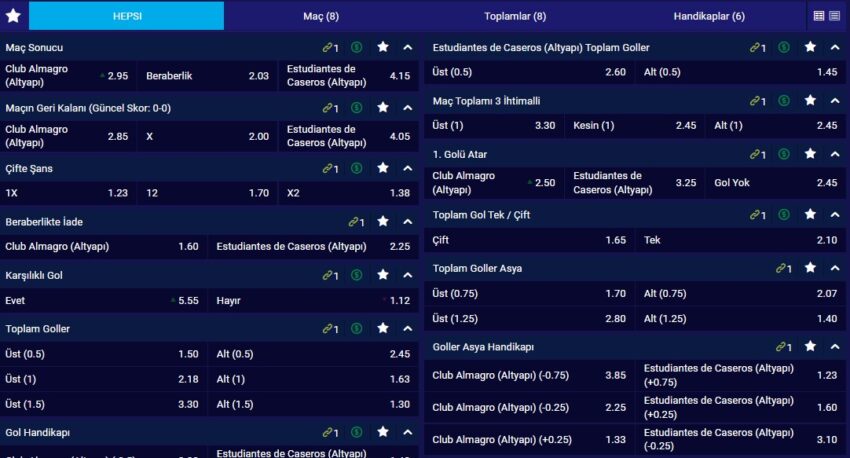Click cash-out dollar icon on Maç Sonucu
The image size is (850, 458).
pos(357,47)
